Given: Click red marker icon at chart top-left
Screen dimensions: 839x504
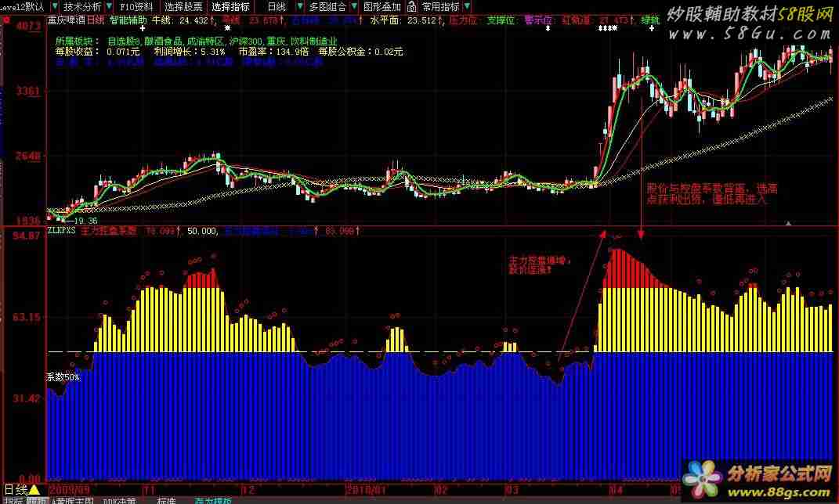Looking at the screenshot, I should click(x=6, y=20).
